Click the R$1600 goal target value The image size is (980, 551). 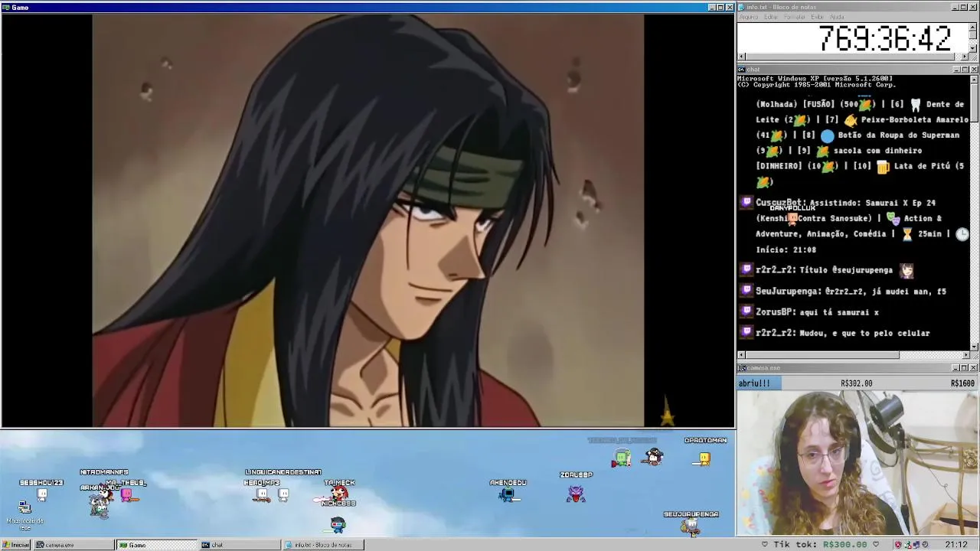[962, 383]
